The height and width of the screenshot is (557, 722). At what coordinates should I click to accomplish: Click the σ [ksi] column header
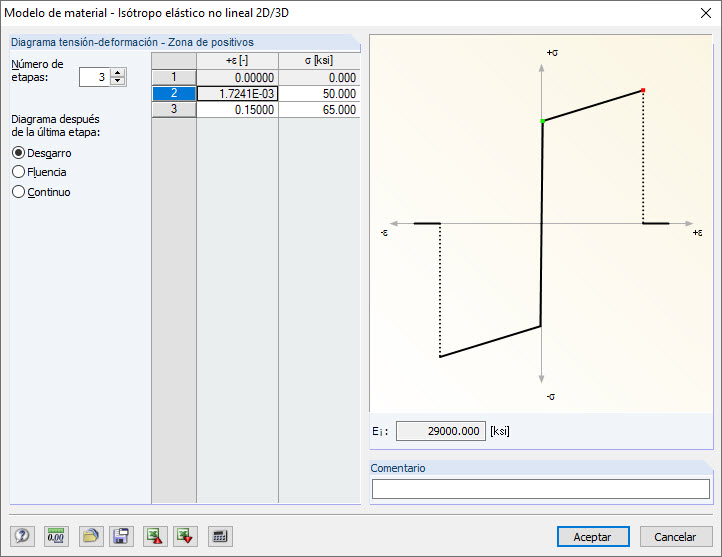319,60
